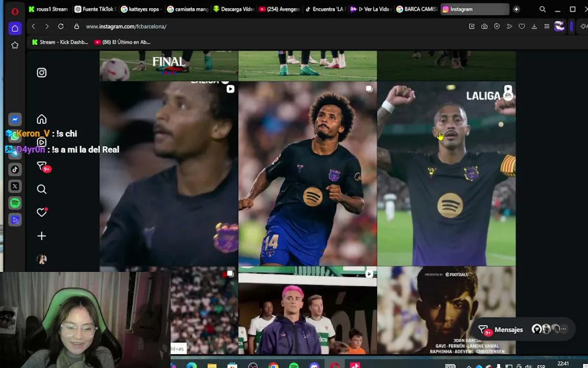Open the downloads icon in the toolbar
This screenshot has width=588, height=368.
pyautogui.click(x=534, y=26)
